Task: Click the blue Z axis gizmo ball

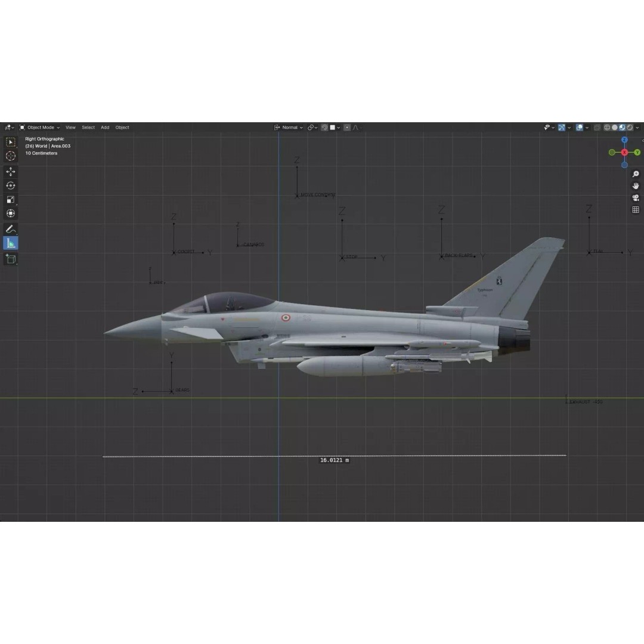Action: coord(624,140)
